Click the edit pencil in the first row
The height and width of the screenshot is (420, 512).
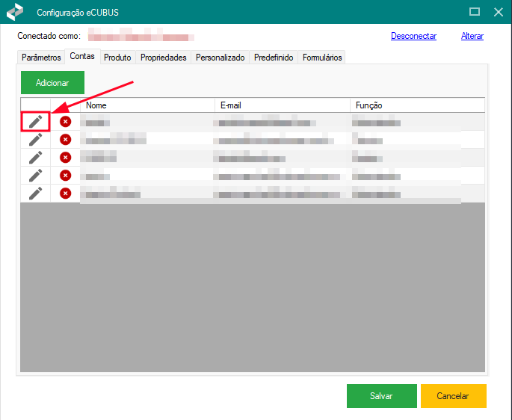[35, 122]
